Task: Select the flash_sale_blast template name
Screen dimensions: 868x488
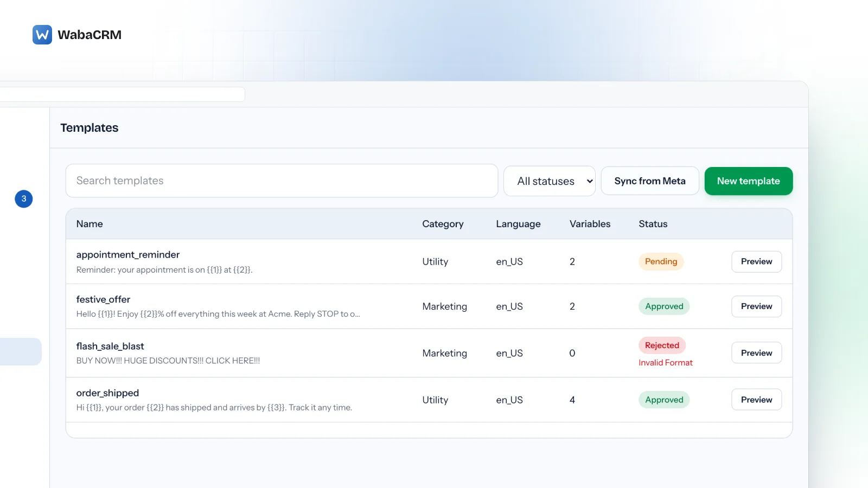Action: [x=110, y=346]
